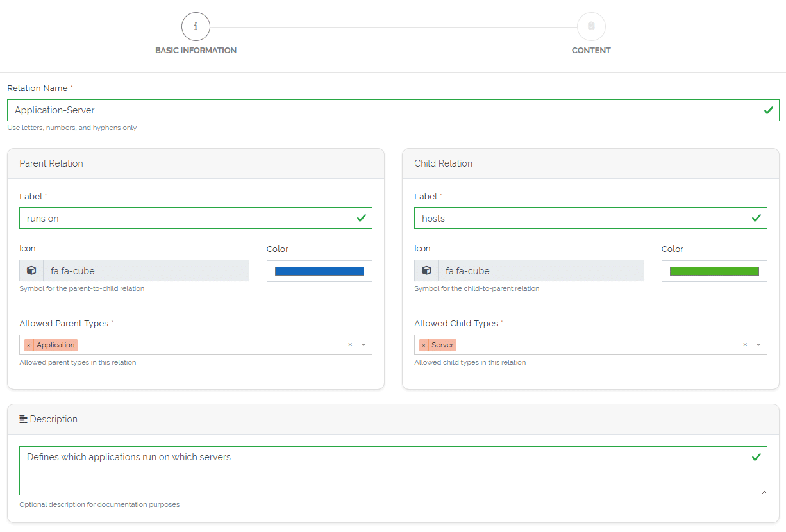The image size is (786, 532).
Task: Click the cube icon in Parent Relation
Action: [x=31, y=270]
